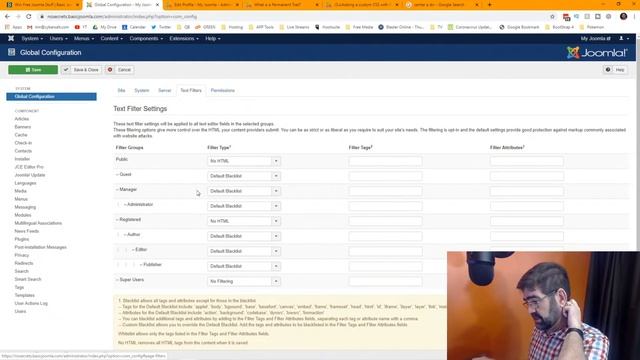
Task: Open the Calendar bookmark
Action: click(x=134, y=27)
